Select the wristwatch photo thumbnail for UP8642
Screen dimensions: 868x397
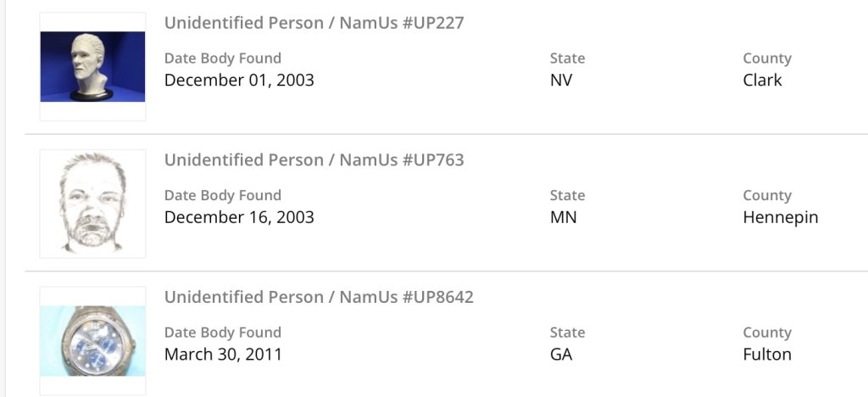point(92,340)
